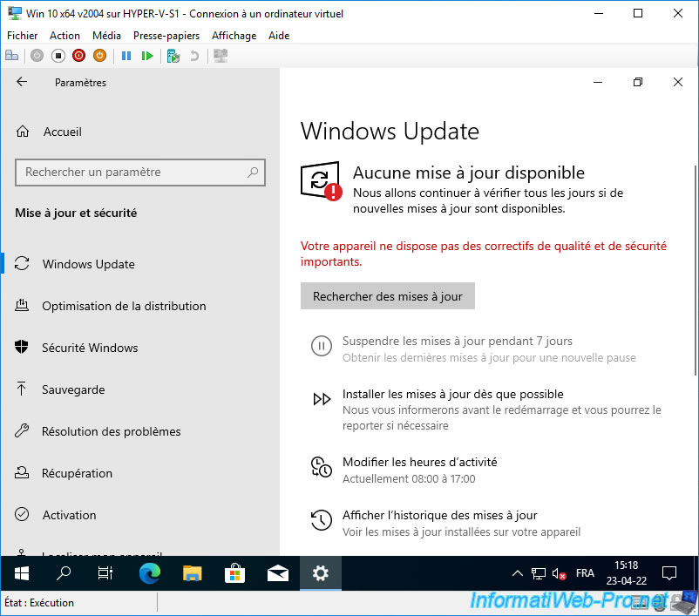Open the Presse-papiers menu
Viewport: 699px width, 616px height.
tap(166, 36)
